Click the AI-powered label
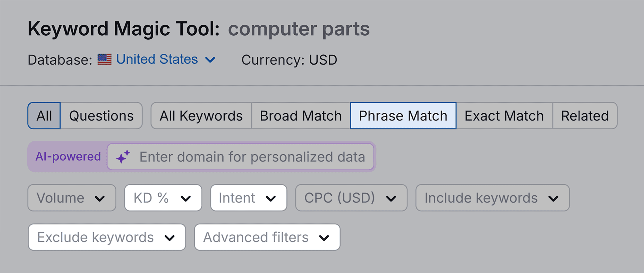644x273 pixels. coord(68,157)
